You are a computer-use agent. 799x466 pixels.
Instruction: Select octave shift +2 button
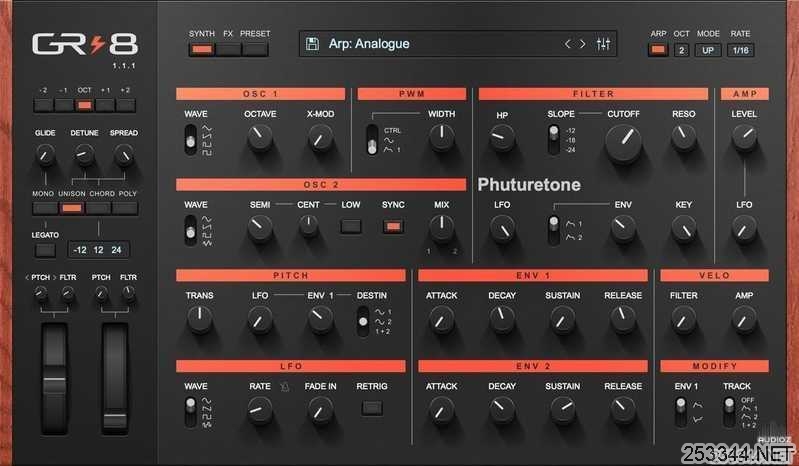tap(125, 105)
